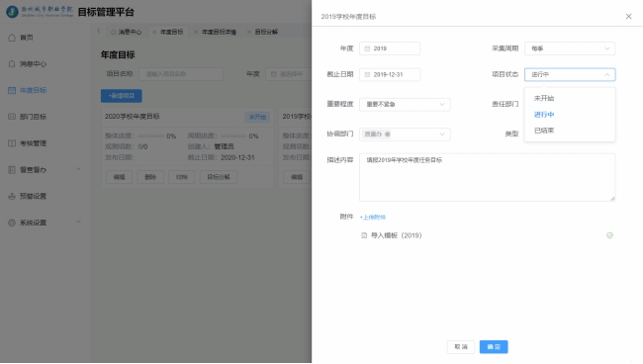Screen dimensions: 643x364
Task: Open the 重要程度 dropdown
Action: 405,104
